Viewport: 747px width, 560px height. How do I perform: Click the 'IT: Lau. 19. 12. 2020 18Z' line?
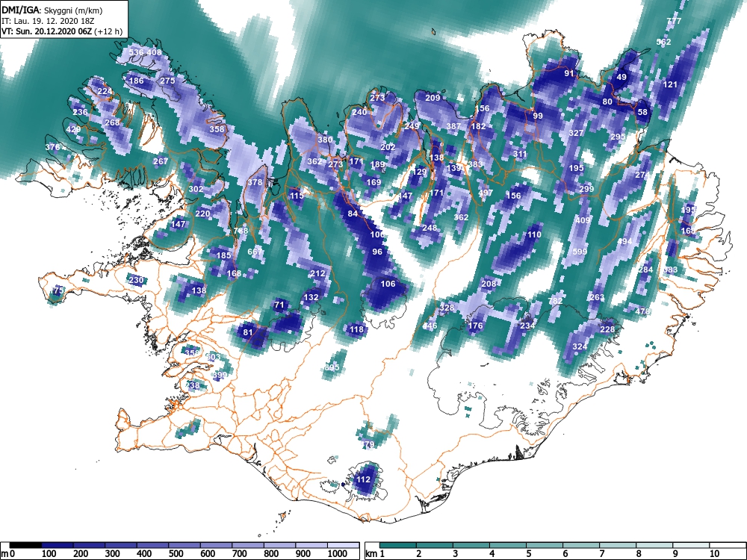click(48, 22)
